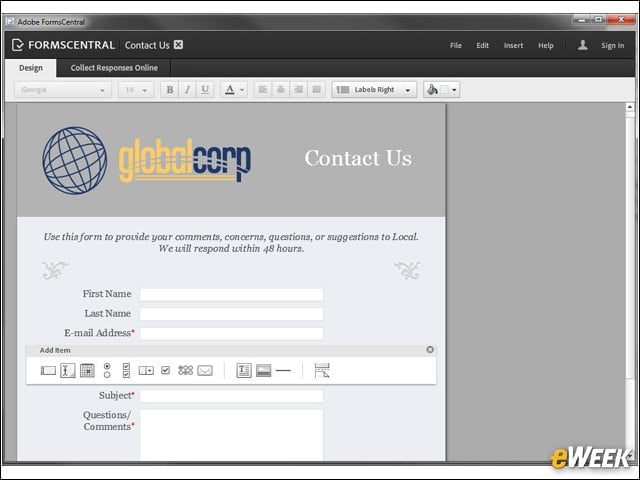The height and width of the screenshot is (480, 640).
Task: Open the Edit menu
Action: [482, 45]
